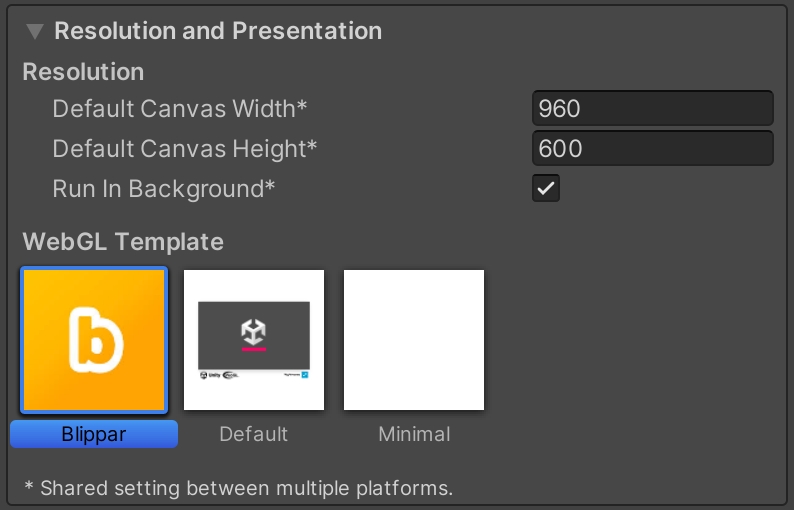Click the WebGL logo in Default preview footer

[x=229, y=376]
